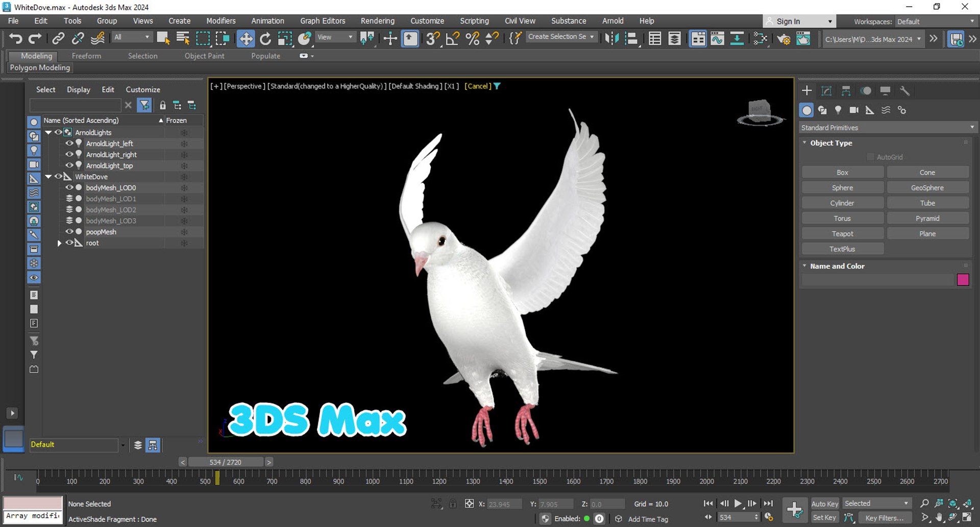Click the magenta object color swatch
Screen dimensions: 980x527
coord(963,279)
